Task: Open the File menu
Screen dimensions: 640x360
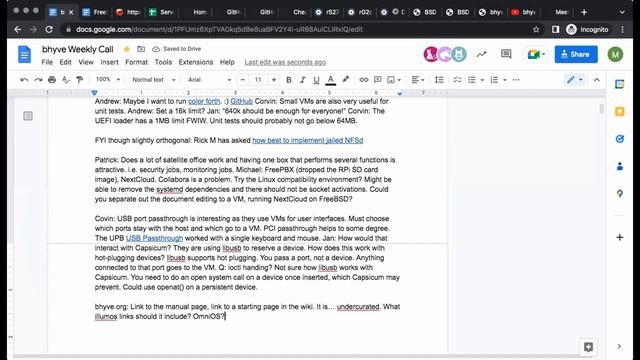Action: 47,62
